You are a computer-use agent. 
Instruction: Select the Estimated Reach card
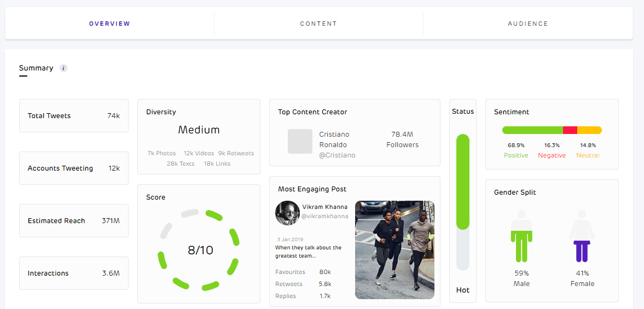[74, 221]
